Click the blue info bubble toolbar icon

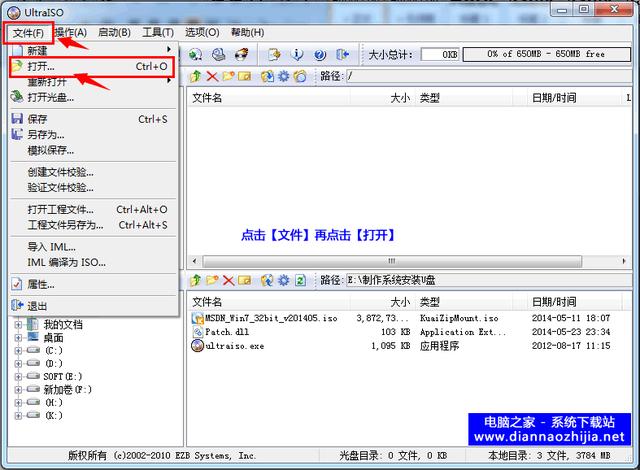pyautogui.click(x=298, y=54)
